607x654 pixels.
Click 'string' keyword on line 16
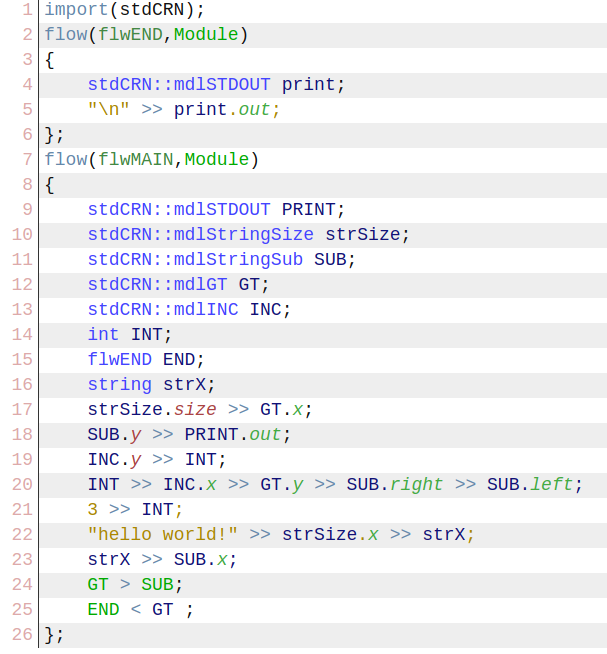click(120, 385)
